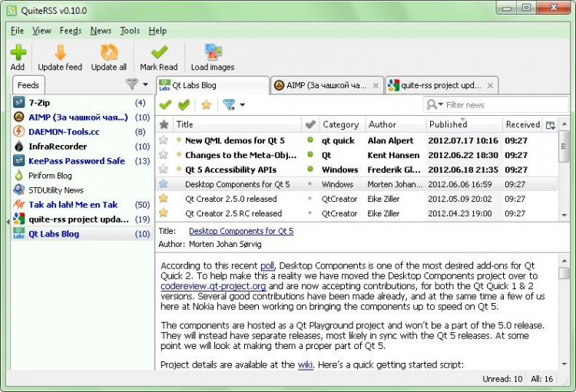
Task: Select the Feeds panel tab
Action: point(28,85)
